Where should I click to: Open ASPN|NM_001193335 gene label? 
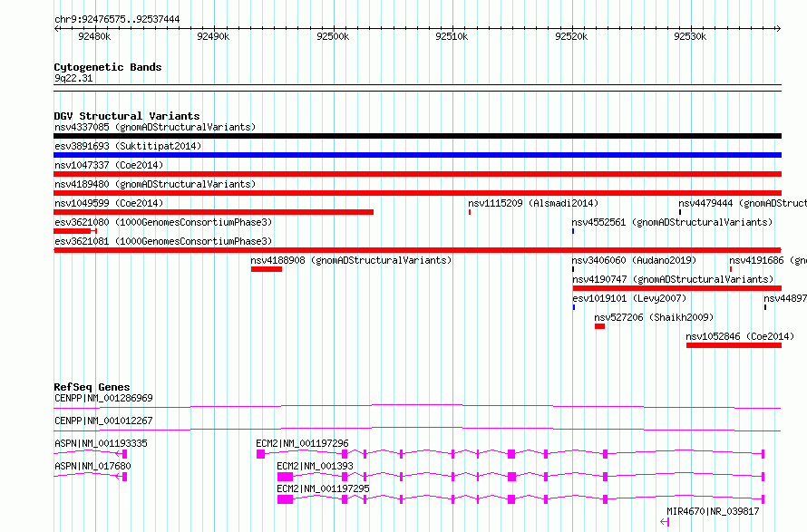[101, 443]
